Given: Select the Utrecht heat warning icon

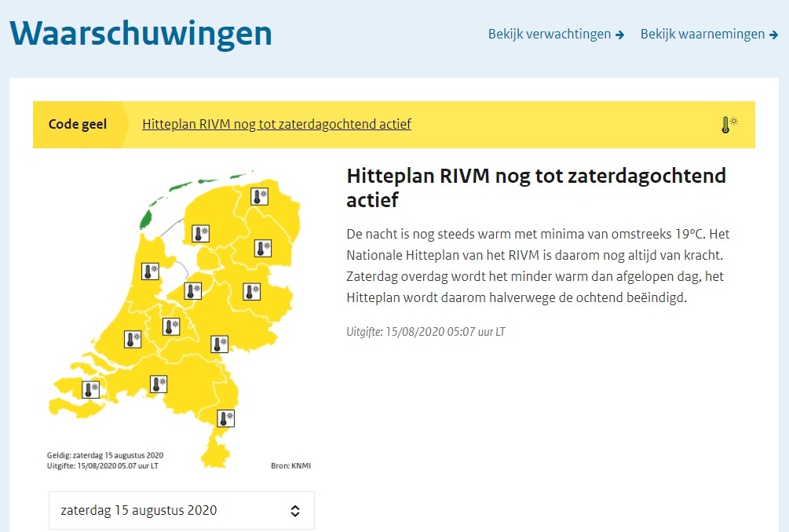Looking at the screenshot, I should click(171, 326).
